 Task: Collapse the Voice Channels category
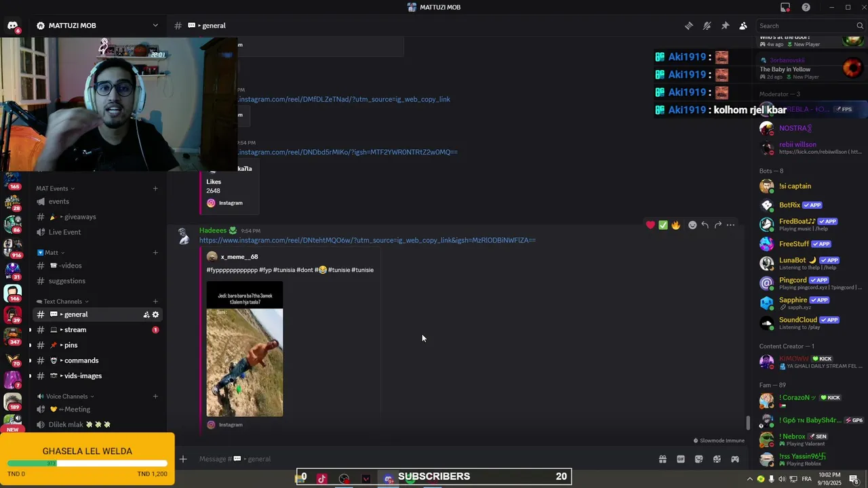tap(66, 396)
